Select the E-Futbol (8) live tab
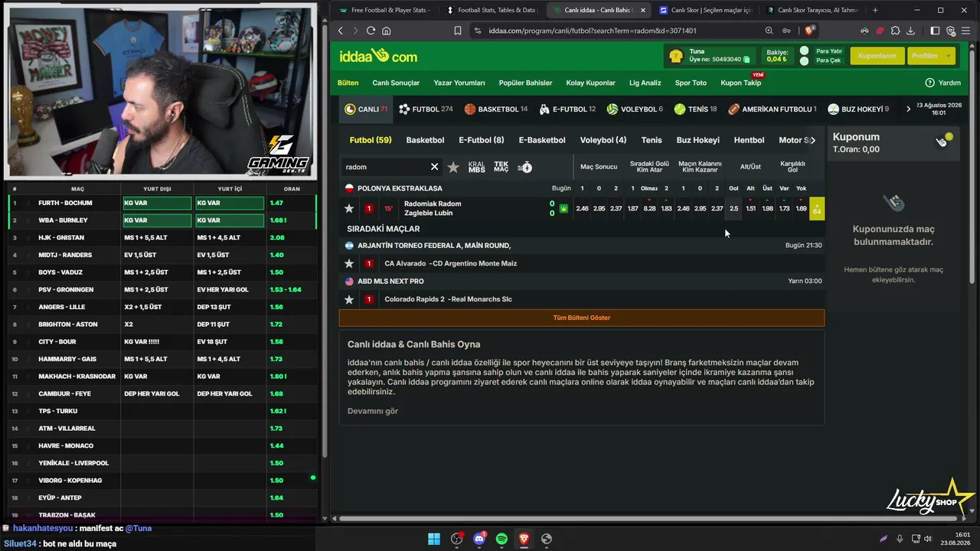980x551 pixels. click(x=481, y=140)
